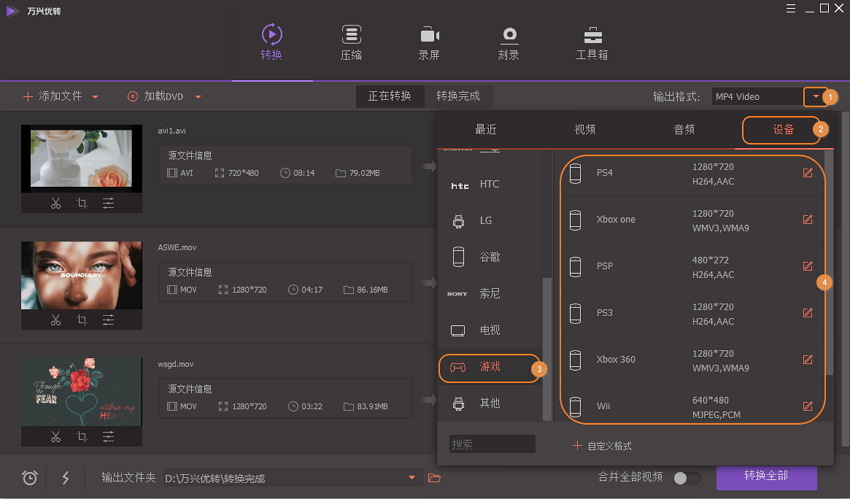Click the 转换全部 button

766,476
